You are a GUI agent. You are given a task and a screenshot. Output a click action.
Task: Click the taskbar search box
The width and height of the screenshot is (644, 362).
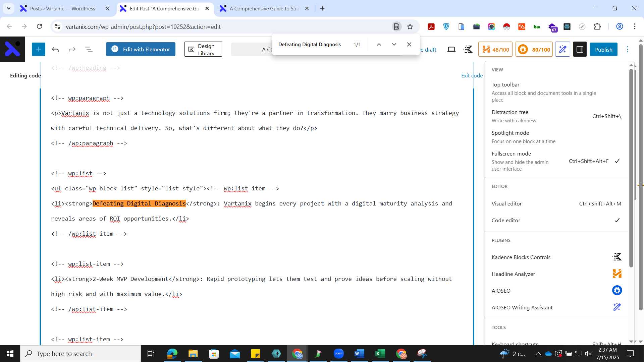80,354
